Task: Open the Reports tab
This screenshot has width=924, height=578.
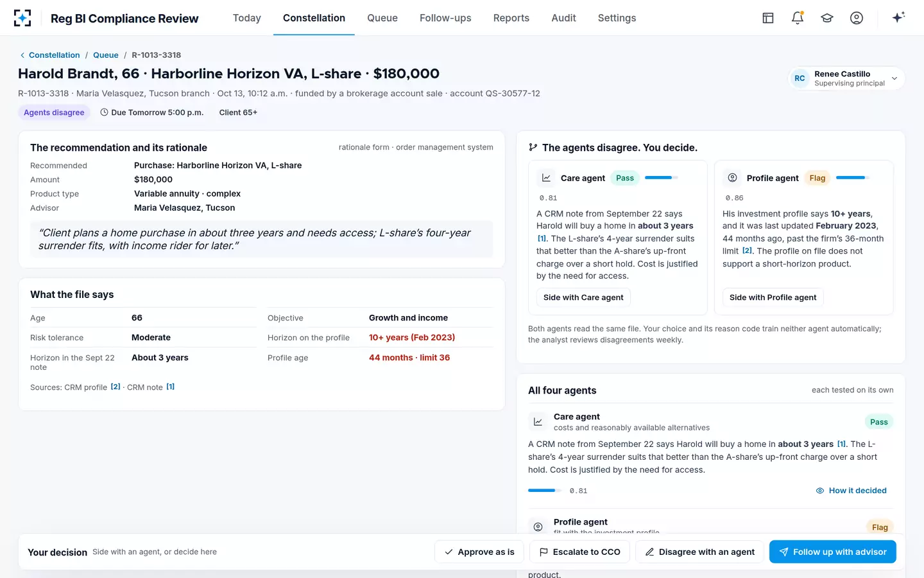Action: point(511,18)
